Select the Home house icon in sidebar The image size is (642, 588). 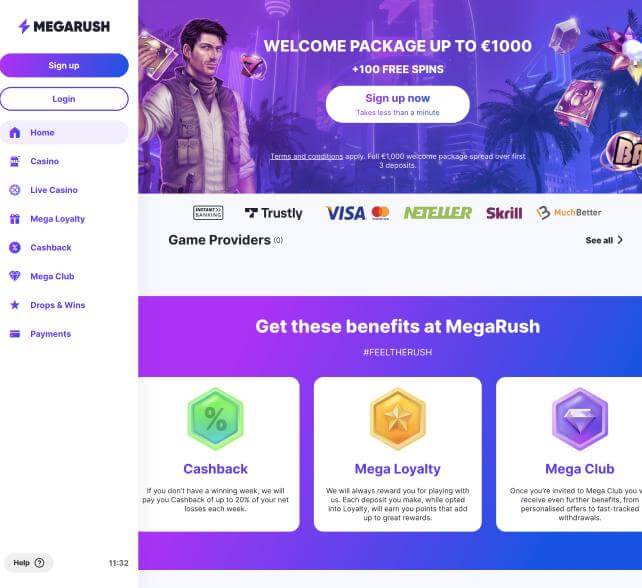(x=15, y=132)
